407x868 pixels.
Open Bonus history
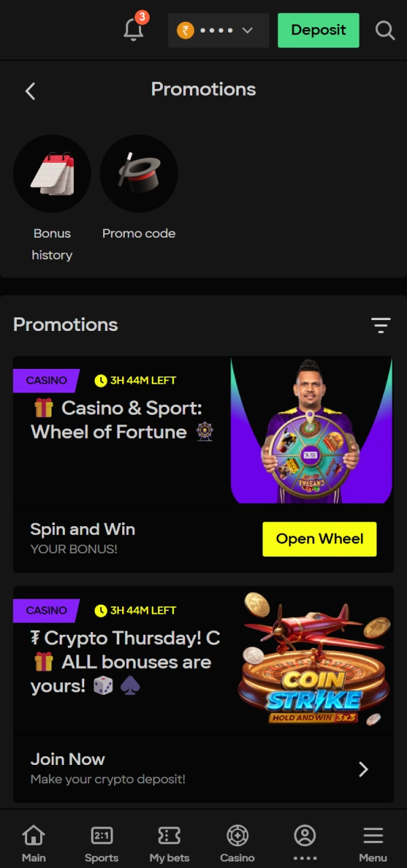coord(52,174)
